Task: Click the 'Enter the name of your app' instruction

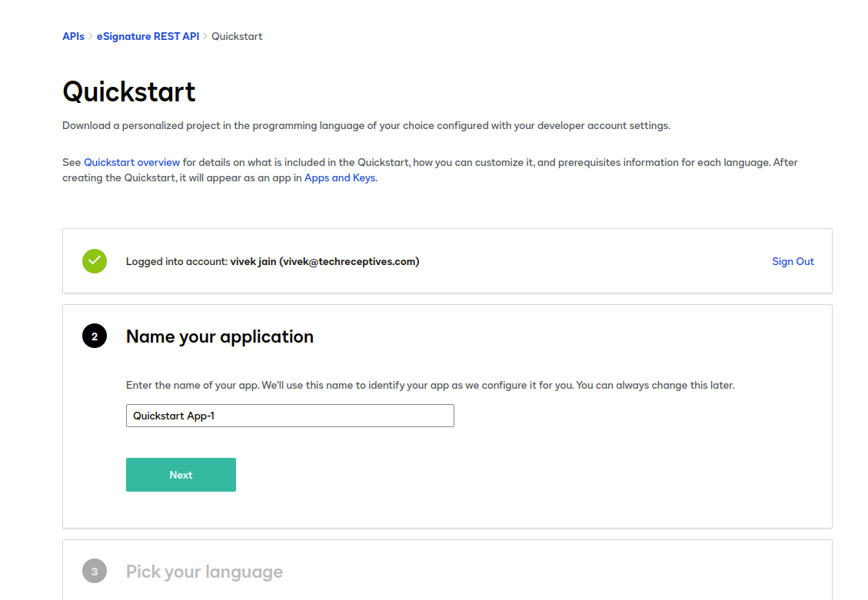Action: (430, 386)
